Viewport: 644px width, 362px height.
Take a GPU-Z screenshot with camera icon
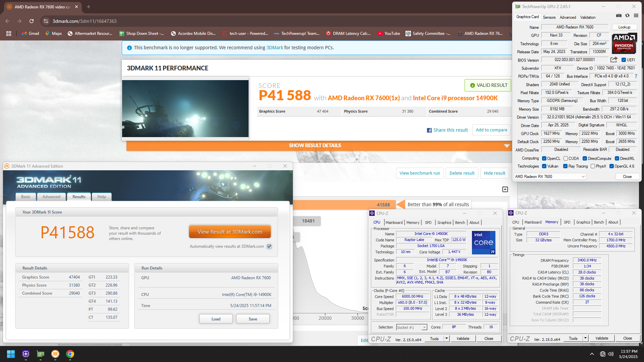click(x=619, y=15)
